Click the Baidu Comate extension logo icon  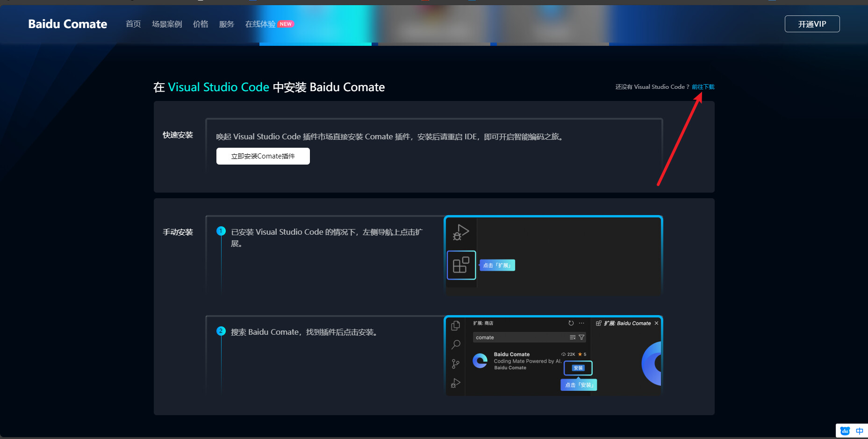pos(480,361)
